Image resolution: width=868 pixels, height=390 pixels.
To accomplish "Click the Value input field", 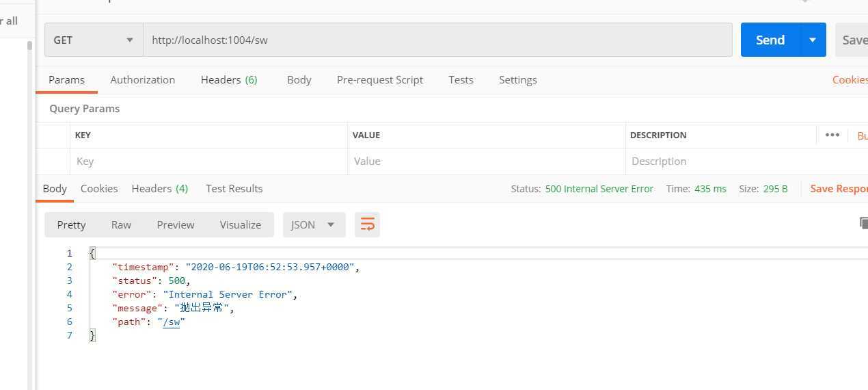I will (486, 161).
